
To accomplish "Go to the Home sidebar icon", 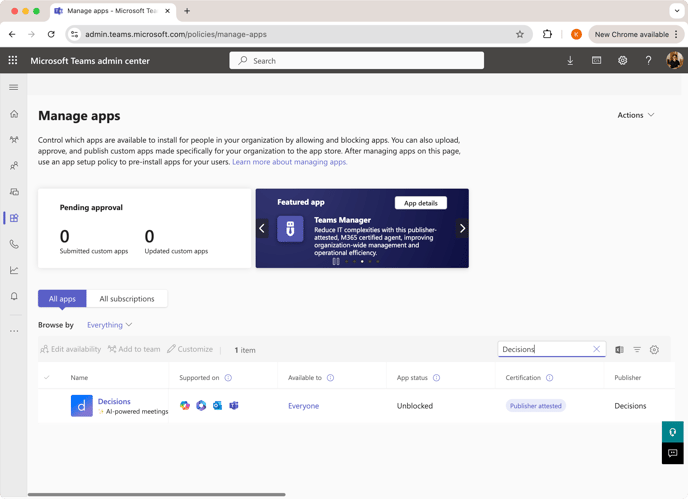I will pyautogui.click(x=14, y=114).
